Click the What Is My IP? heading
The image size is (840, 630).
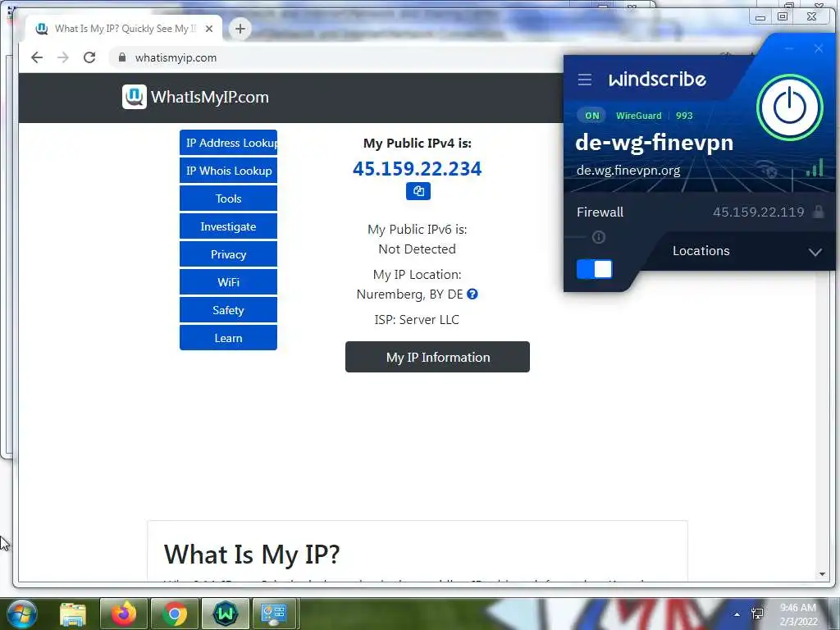pos(252,554)
